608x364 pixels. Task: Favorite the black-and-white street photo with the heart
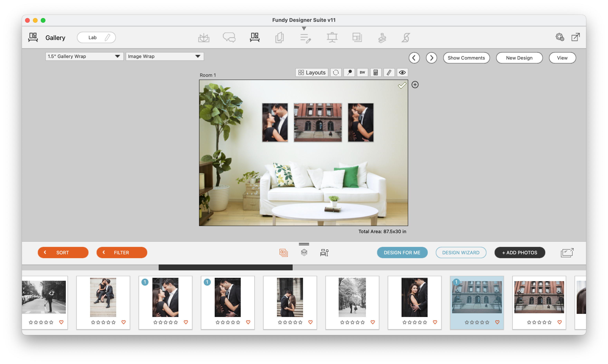coord(61,322)
